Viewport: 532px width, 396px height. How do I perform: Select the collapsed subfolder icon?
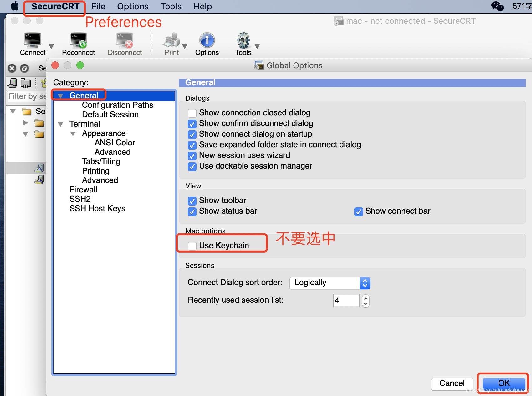click(39, 122)
